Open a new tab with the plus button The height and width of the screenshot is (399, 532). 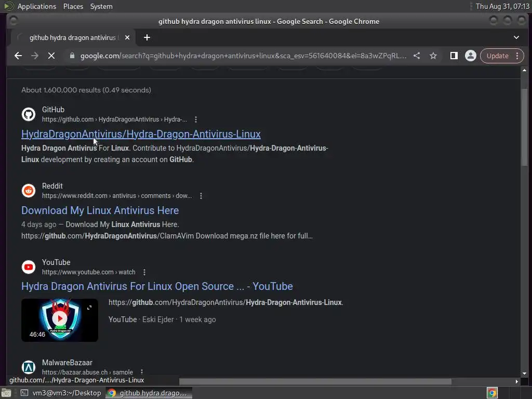(x=147, y=37)
